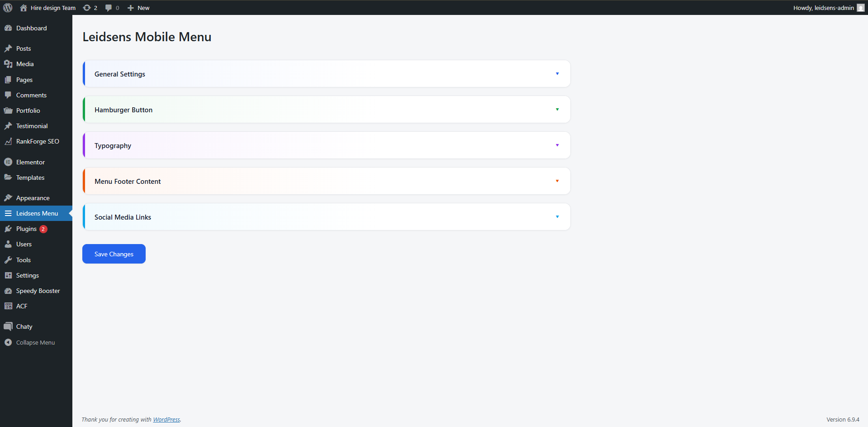Expand the Menu Footer Content section
This screenshot has width=868, height=427.
tap(326, 181)
